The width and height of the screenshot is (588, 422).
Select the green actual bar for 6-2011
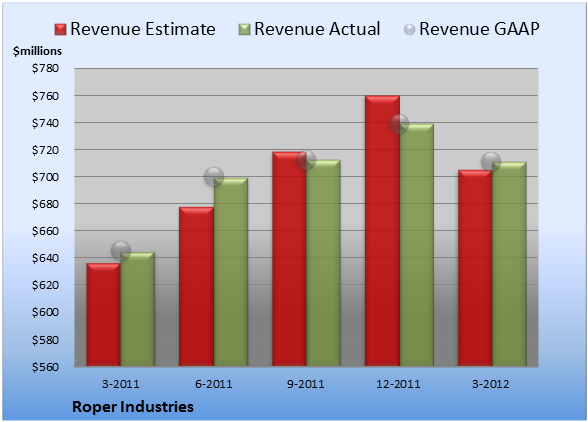point(231,272)
